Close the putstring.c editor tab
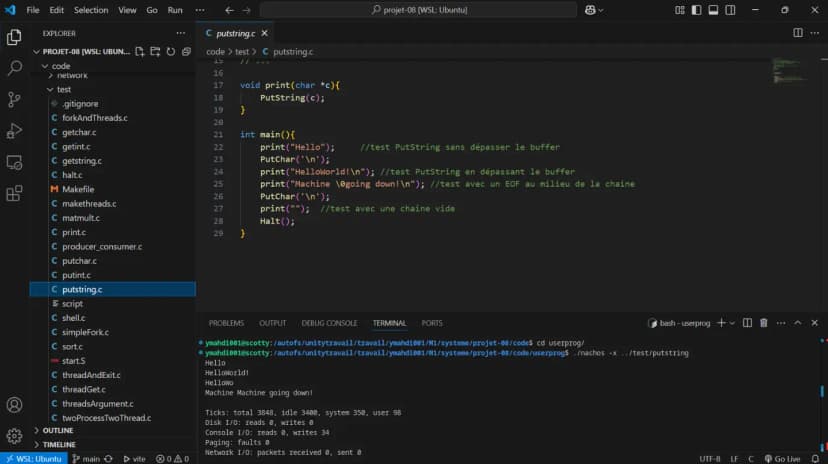 [x=265, y=33]
